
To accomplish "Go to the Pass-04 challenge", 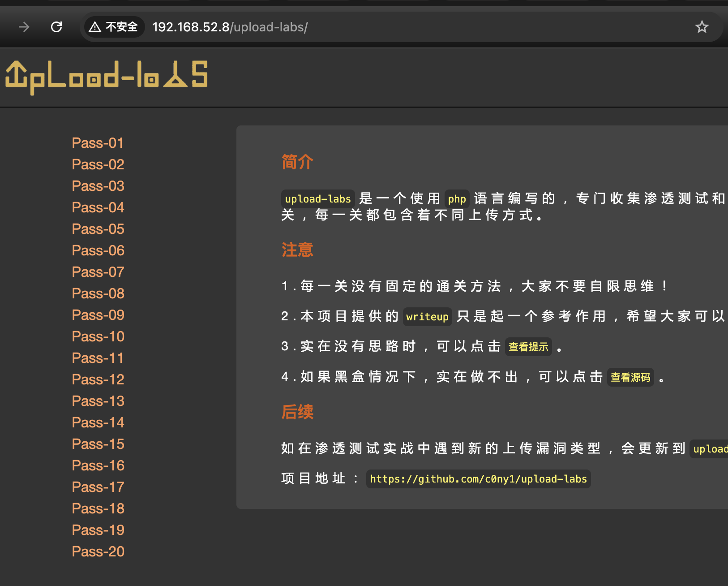I will point(98,207).
